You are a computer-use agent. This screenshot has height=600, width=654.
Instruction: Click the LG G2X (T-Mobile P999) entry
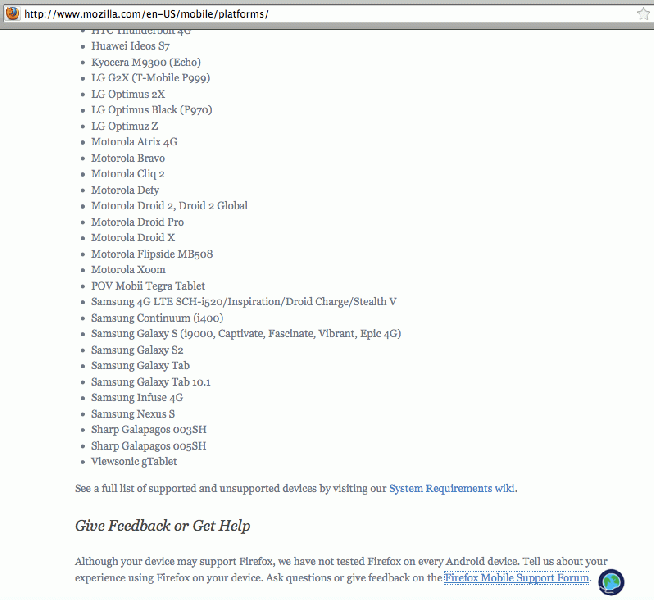(x=151, y=78)
